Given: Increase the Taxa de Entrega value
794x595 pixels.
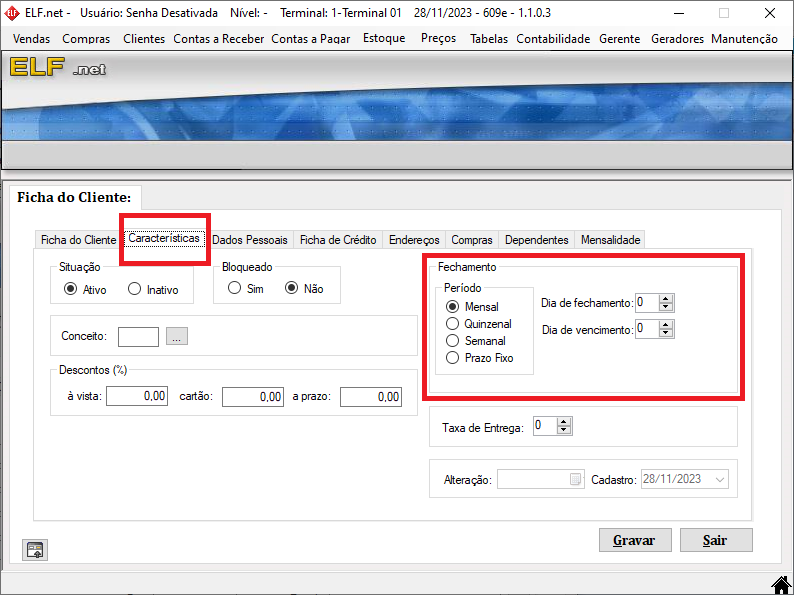Looking at the screenshot, I should pyautogui.click(x=564, y=422).
